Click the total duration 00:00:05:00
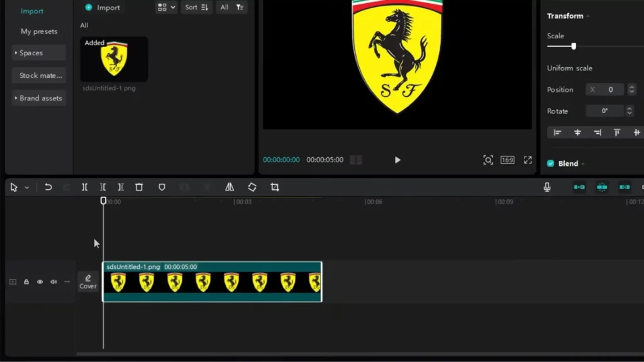 [x=325, y=160]
